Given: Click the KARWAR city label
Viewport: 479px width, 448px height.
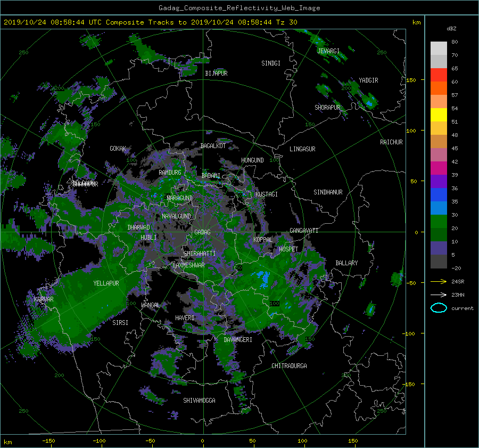Looking at the screenshot, I should click(x=44, y=299).
